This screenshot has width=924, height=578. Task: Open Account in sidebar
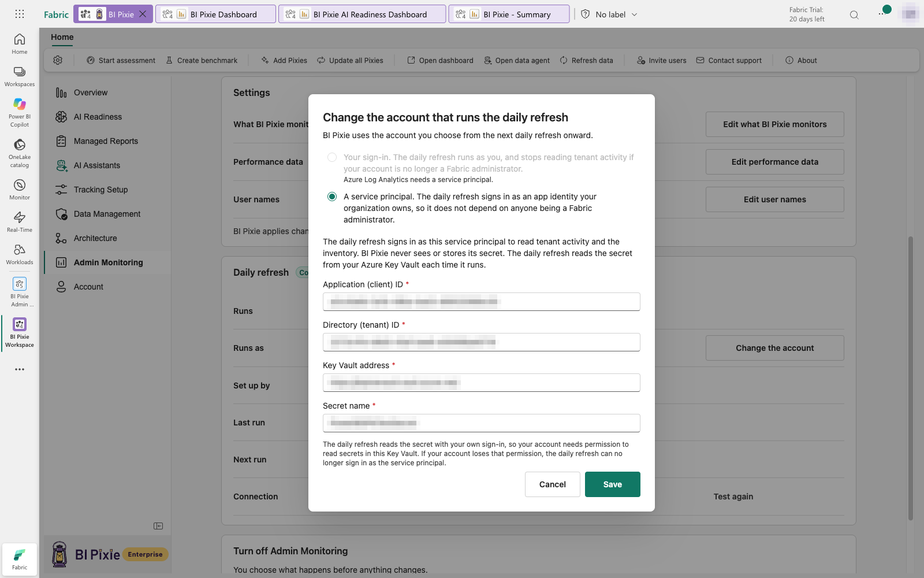(88, 287)
